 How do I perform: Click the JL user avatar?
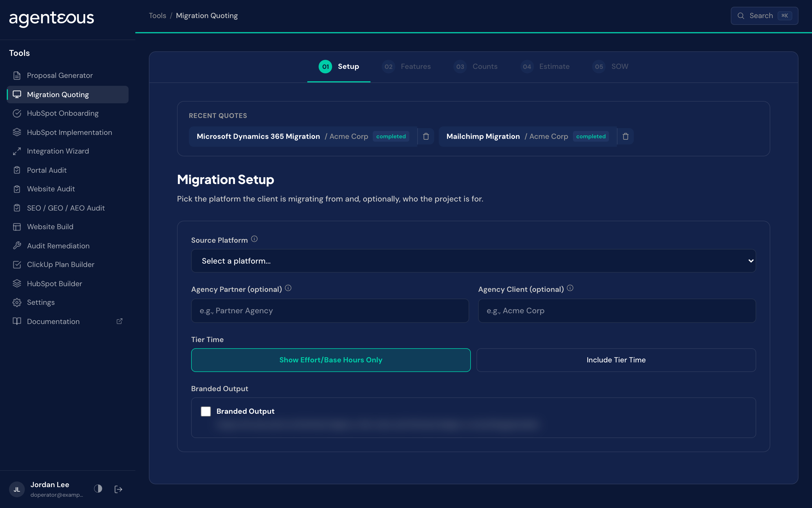(17, 489)
